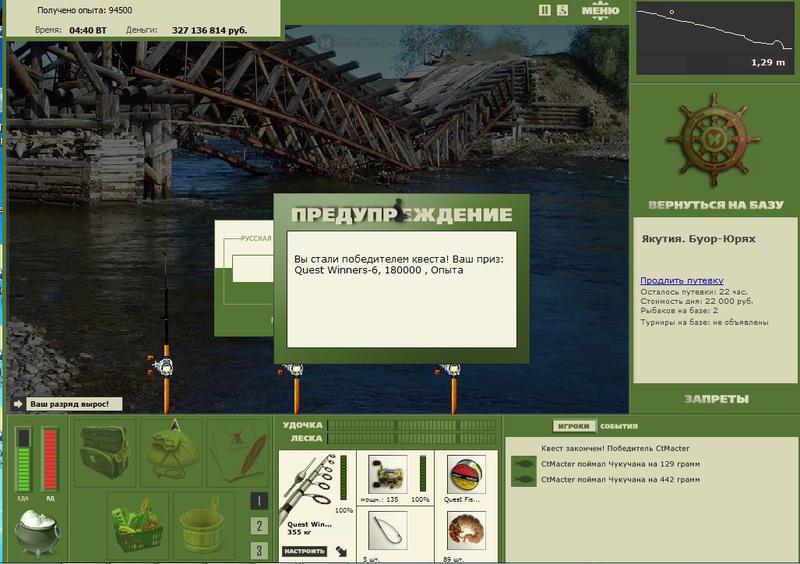Click the game time 04:40 ВТ
This screenshot has width=800, height=564.
[88, 30]
